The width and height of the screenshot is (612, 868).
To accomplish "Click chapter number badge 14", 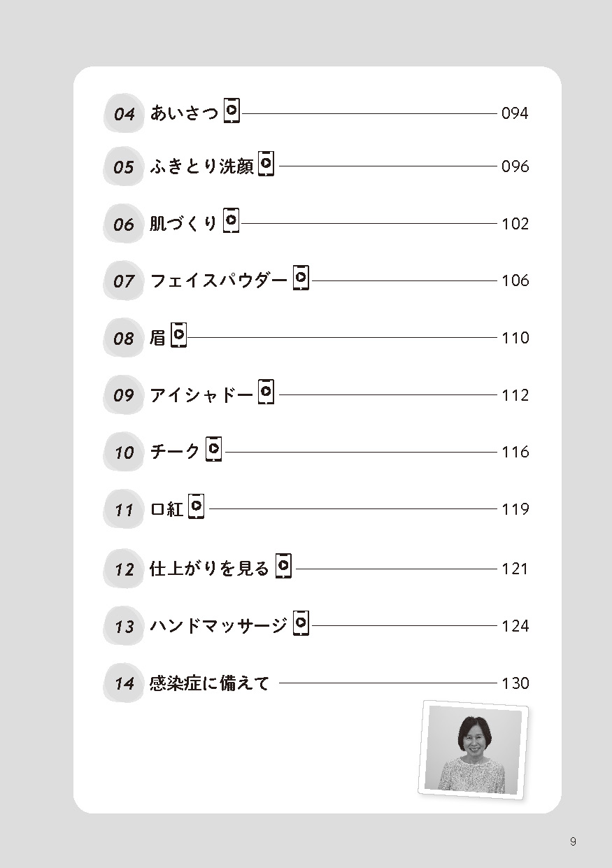I will pyautogui.click(x=124, y=683).
